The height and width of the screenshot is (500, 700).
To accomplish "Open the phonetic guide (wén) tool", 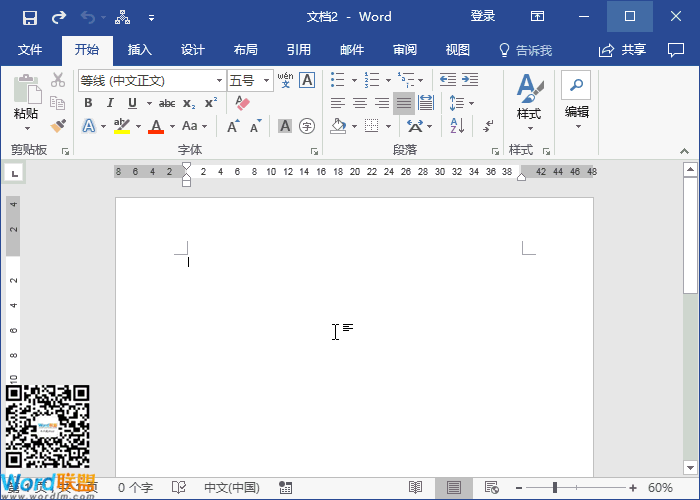I will point(285,80).
